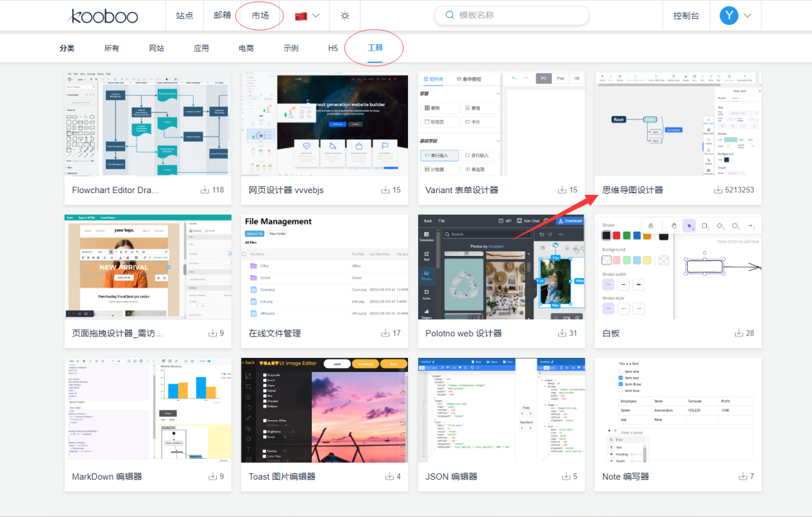Open the 分类 category dropdown

(67, 47)
